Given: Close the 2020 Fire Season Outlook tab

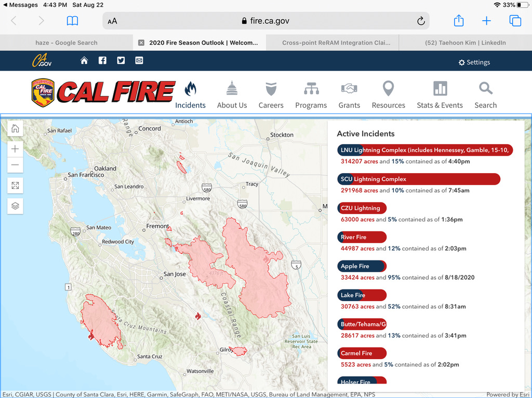Looking at the screenshot, I should 141,43.
